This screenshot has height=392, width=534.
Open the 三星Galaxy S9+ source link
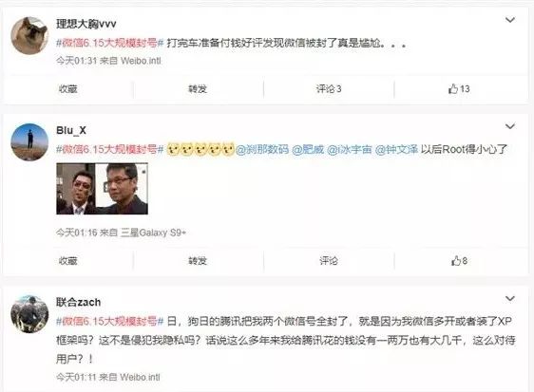pos(154,233)
